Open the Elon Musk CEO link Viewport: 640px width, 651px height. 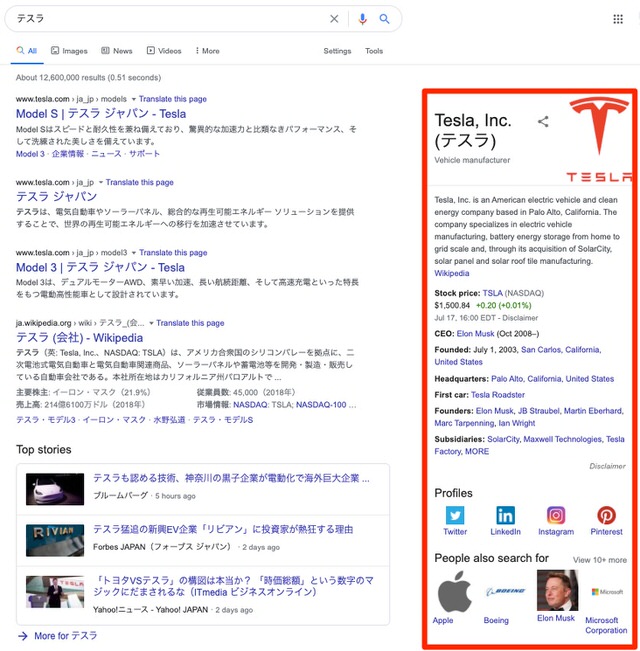[475, 334]
